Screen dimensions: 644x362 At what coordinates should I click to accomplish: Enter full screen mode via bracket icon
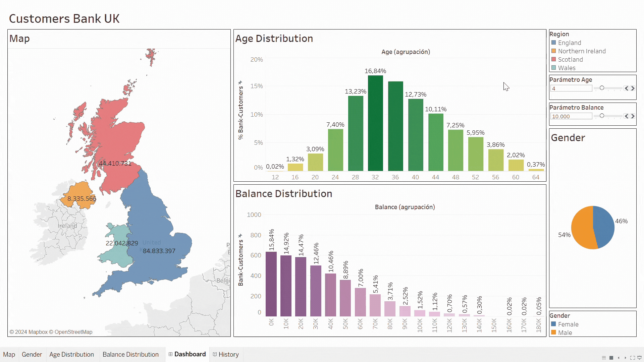pos(632,358)
